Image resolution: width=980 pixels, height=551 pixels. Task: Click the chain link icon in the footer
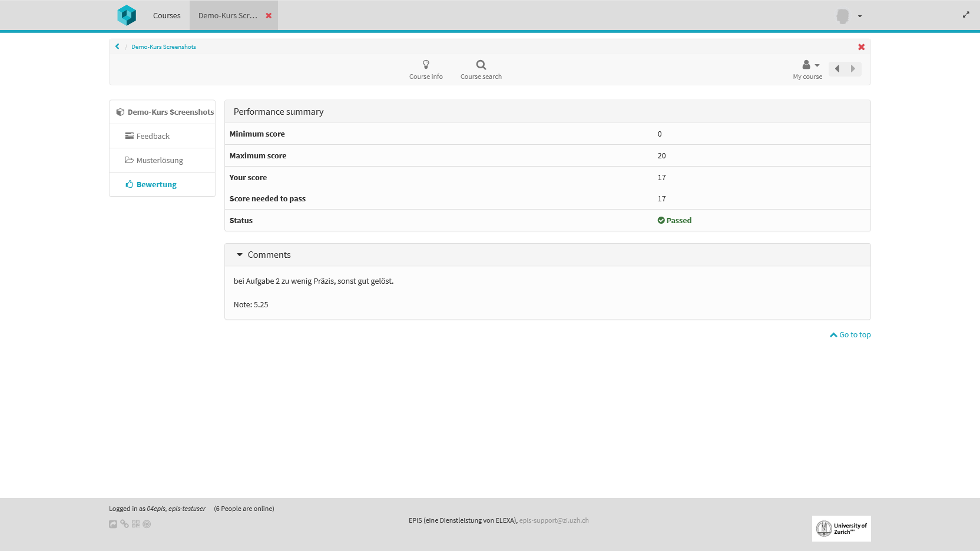(x=124, y=524)
